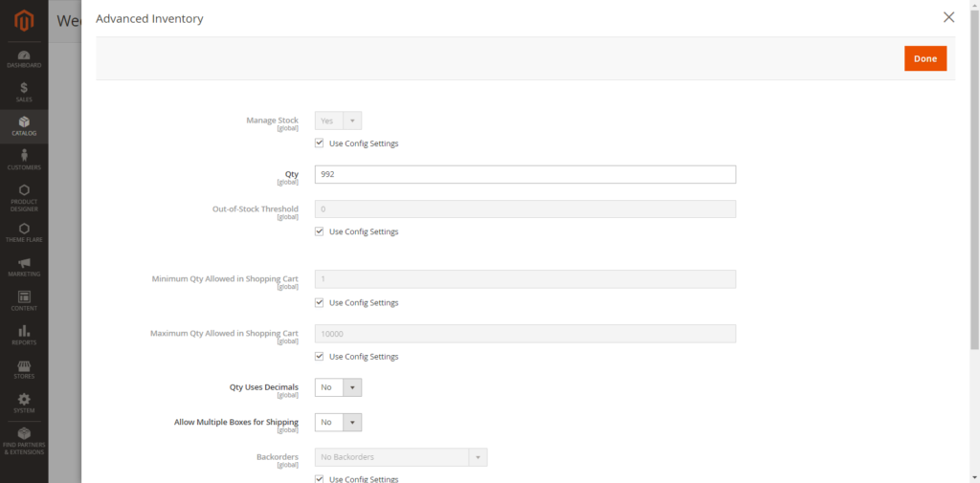The height and width of the screenshot is (483, 980).
Task: Toggle Use Config Settings for Minimum Qty
Action: [320, 302]
